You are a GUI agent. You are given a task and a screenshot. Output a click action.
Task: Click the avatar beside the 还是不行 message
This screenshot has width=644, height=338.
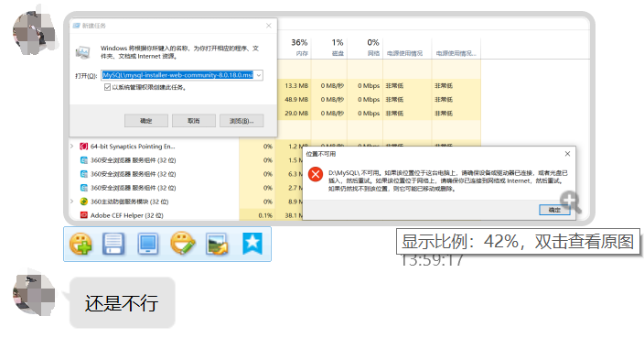[x=34, y=295]
